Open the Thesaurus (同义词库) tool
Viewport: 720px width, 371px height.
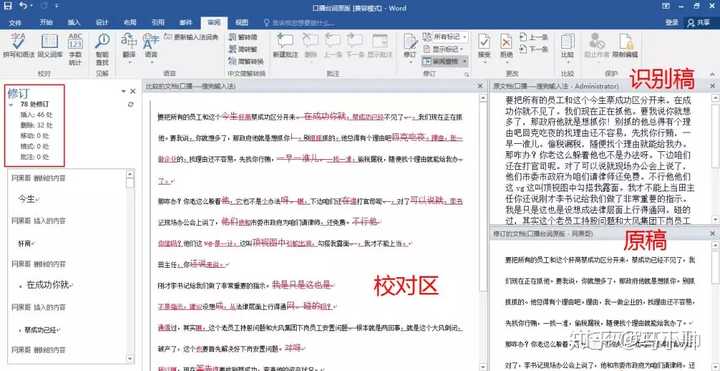[50, 45]
